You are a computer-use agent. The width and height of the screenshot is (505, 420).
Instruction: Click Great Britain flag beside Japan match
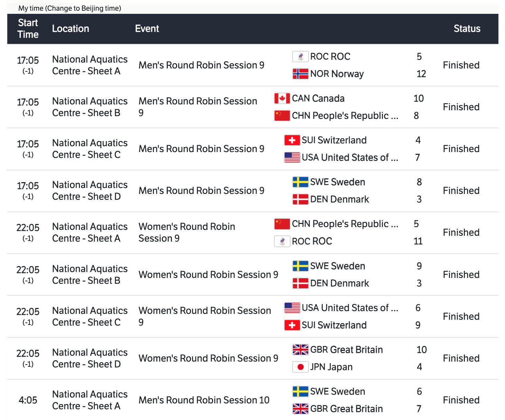coord(300,349)
